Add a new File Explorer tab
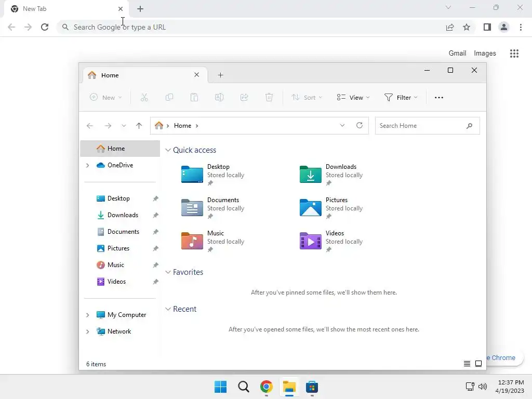Image resolution: width=532 pixels, height=399 pixels. tap(220, 75)
